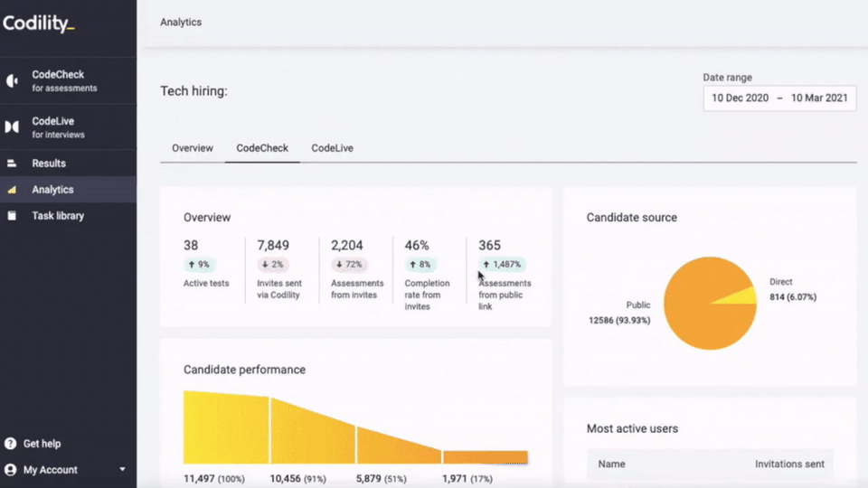Select the CodeCheck tab
868x488 pixels.
(262, 148)
